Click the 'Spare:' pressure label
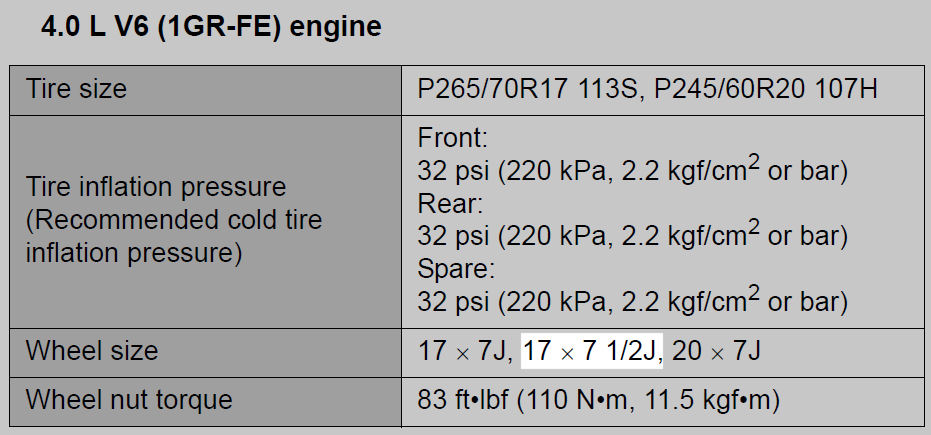Image resolution: width=931 pixels, height=435 pixels. 456,269
